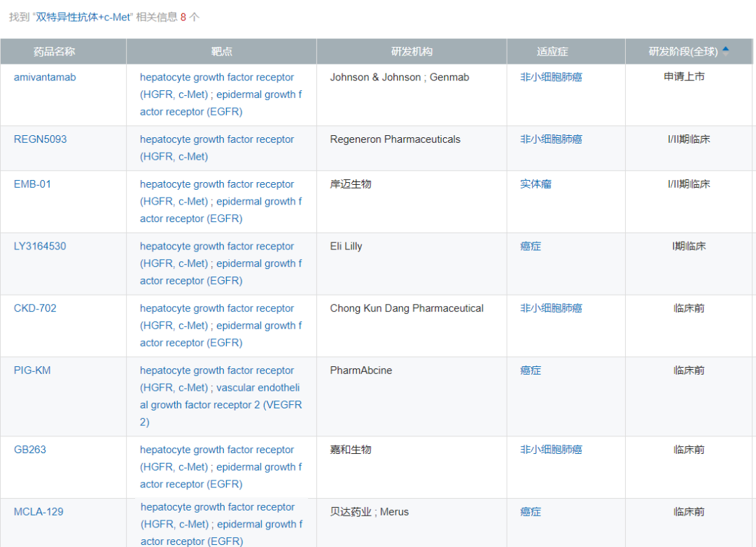Open the target link in GB263 row

pos(220,467)
